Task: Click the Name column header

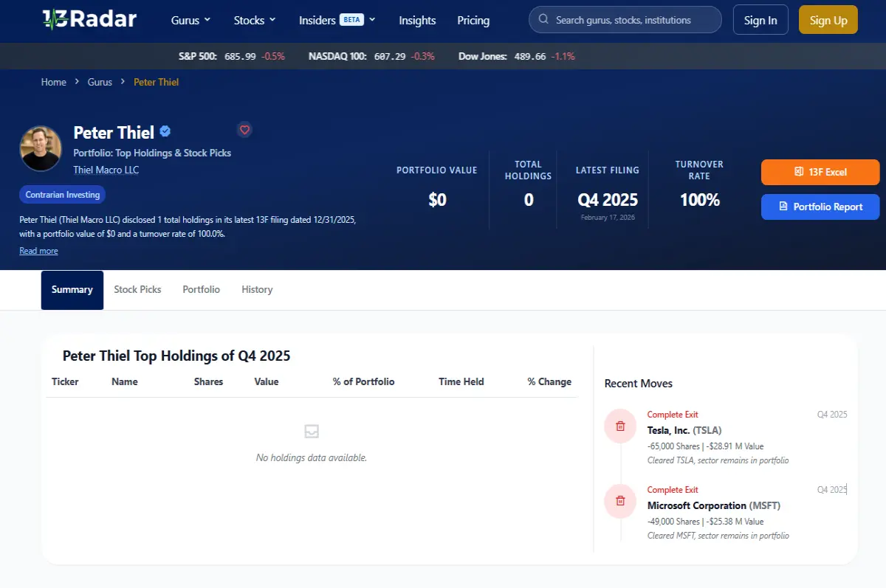Action: 125,381
